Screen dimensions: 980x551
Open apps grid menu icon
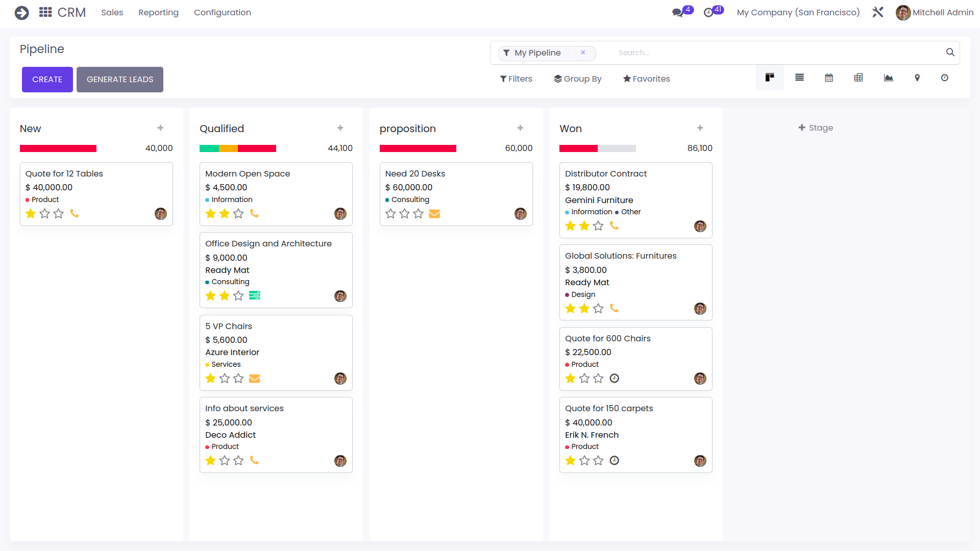(x=45, y=12)
